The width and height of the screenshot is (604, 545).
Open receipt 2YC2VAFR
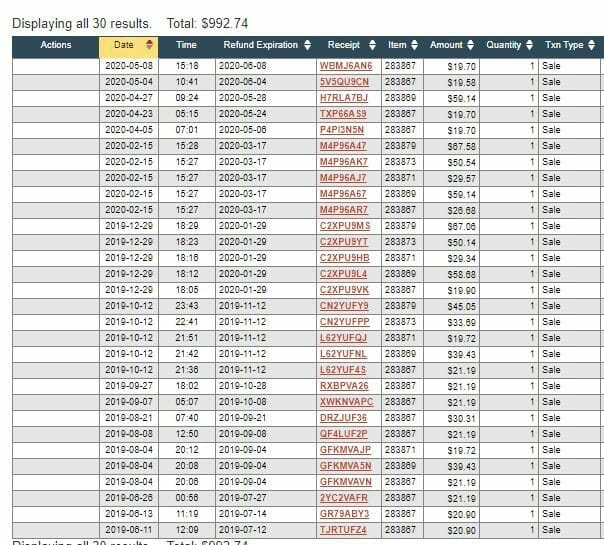[x=344, y=497]
